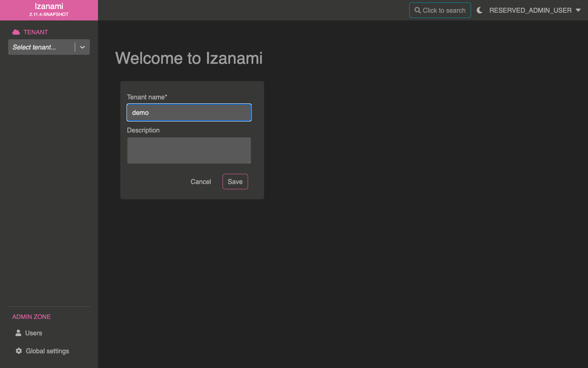This screenshot has width=588, height=368.
Task: Toggle dark mode with the moon icon
Action: 480,10
